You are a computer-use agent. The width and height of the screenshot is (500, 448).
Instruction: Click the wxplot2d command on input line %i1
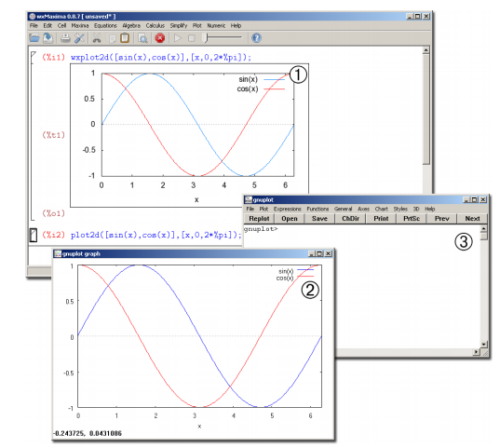(161, 58)
